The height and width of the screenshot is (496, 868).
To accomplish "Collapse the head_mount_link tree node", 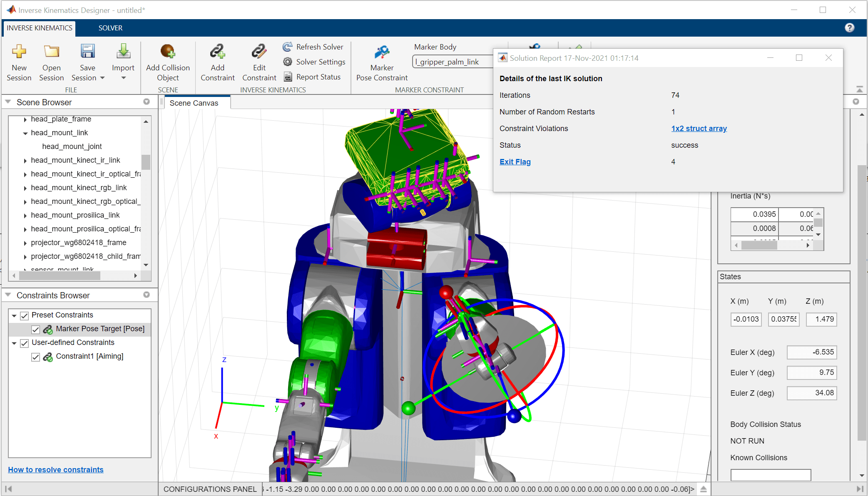I will pos(25,133).
